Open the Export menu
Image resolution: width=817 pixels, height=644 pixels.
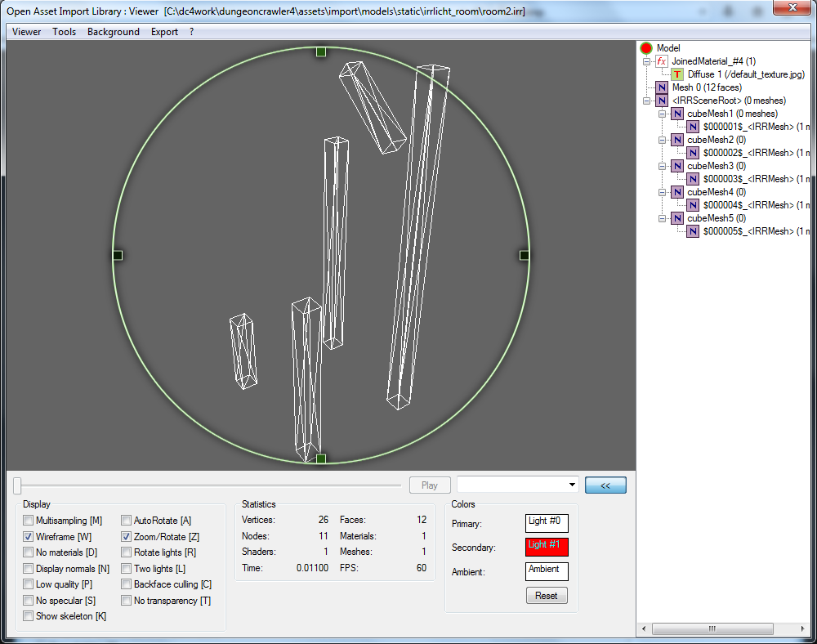pos(164,32)
